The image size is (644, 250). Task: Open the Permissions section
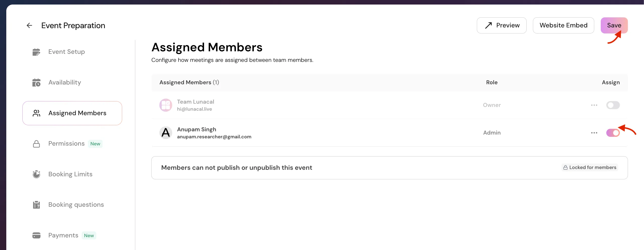click(x=66, y=144)
